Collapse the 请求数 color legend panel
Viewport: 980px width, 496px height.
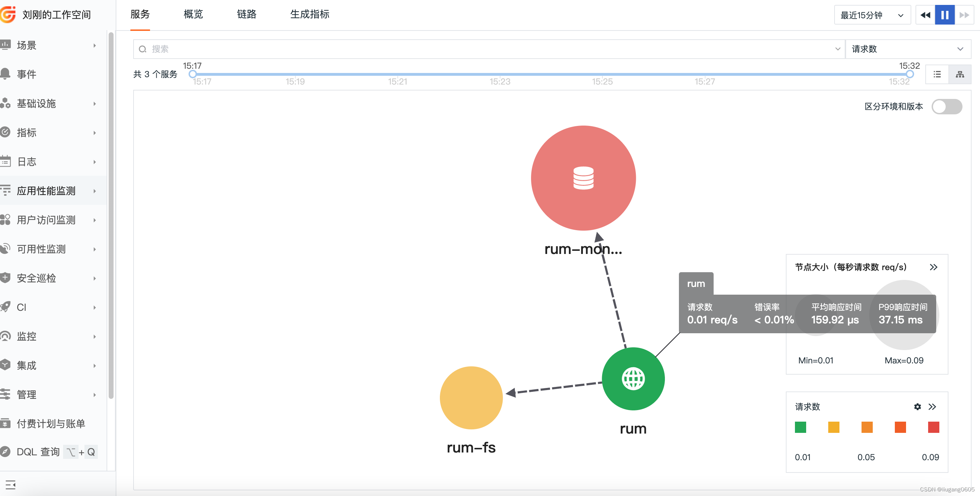point(932,407)
